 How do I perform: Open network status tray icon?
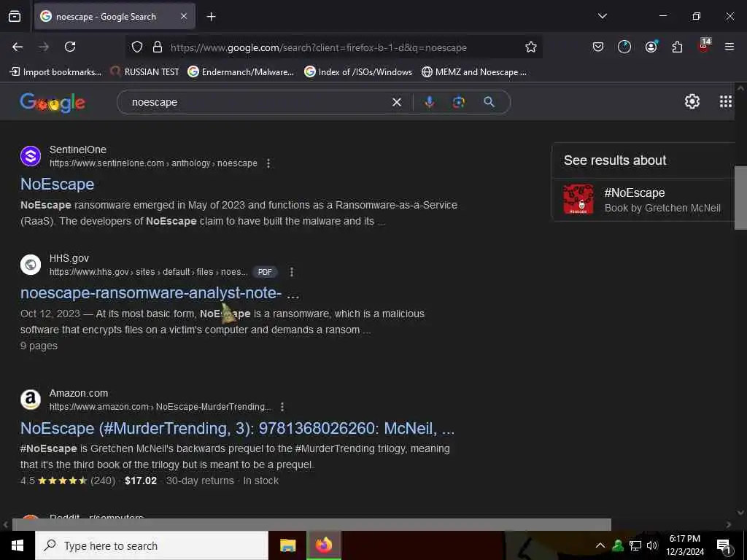635,545
